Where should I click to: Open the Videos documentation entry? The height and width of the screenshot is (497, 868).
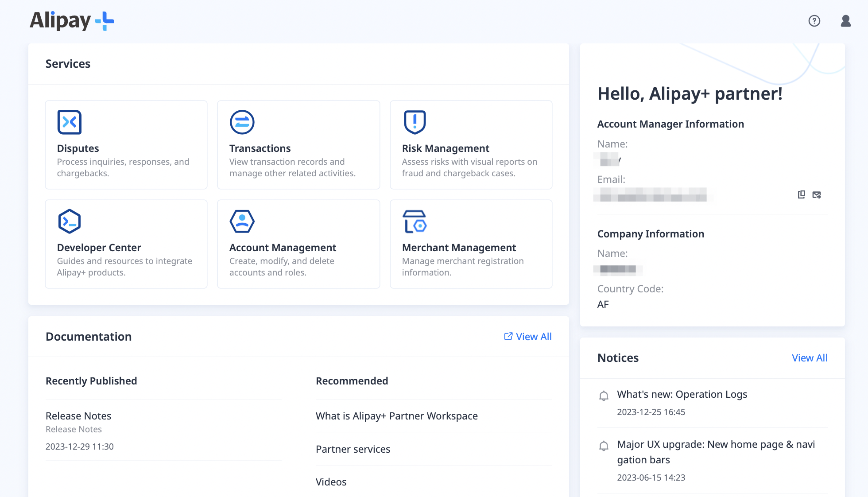331,481
